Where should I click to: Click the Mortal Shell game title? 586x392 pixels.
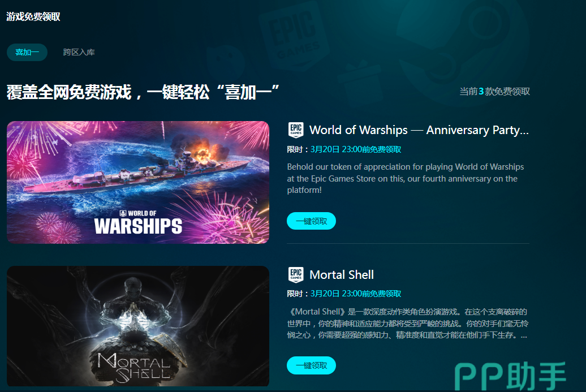[x=342, y=275]
